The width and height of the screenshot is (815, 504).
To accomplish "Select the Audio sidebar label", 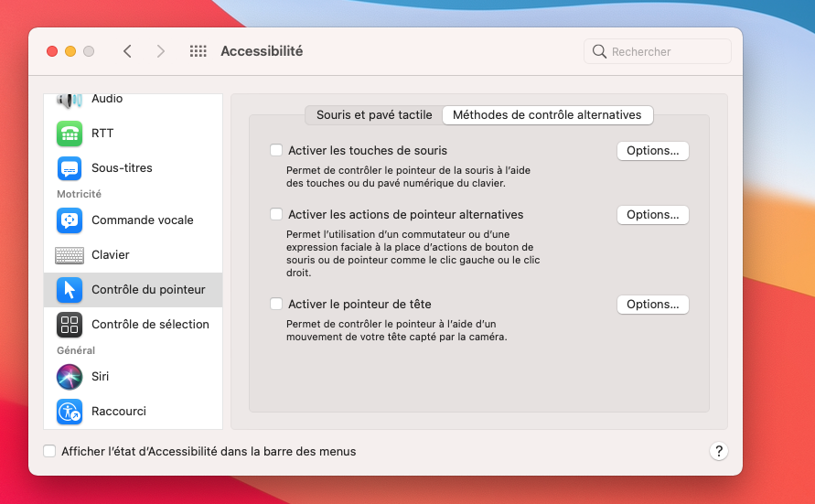I will pos(107,99).
